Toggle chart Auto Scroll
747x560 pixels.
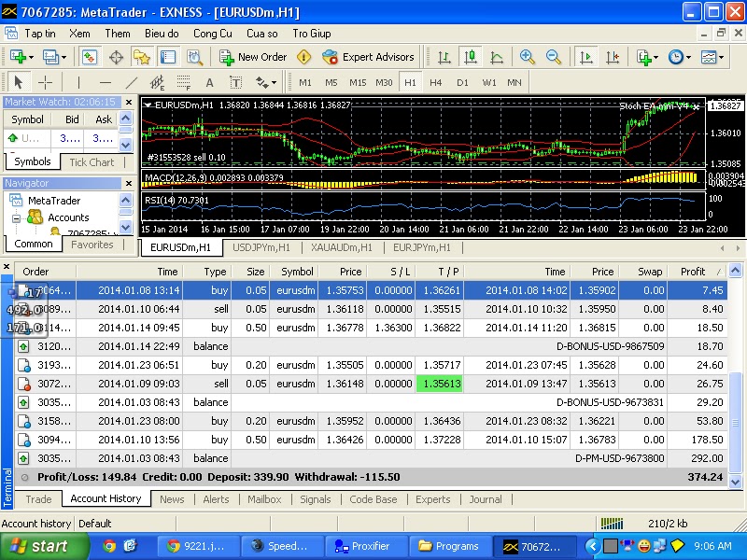coord(585,57)
